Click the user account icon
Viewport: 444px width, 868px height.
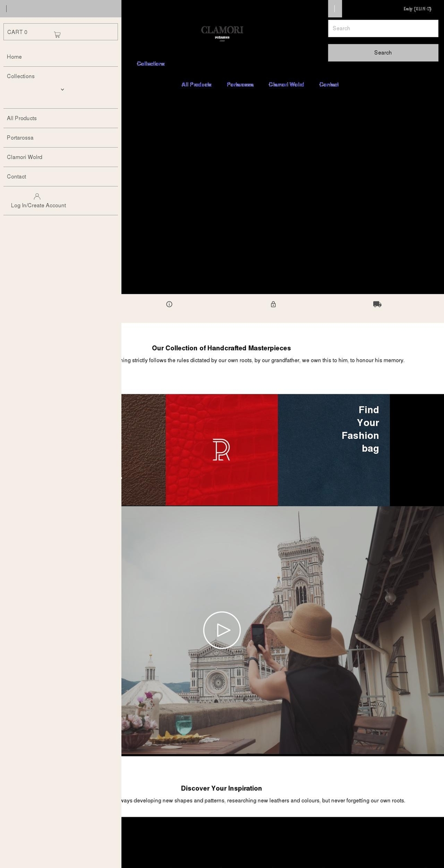click(37, 196)
